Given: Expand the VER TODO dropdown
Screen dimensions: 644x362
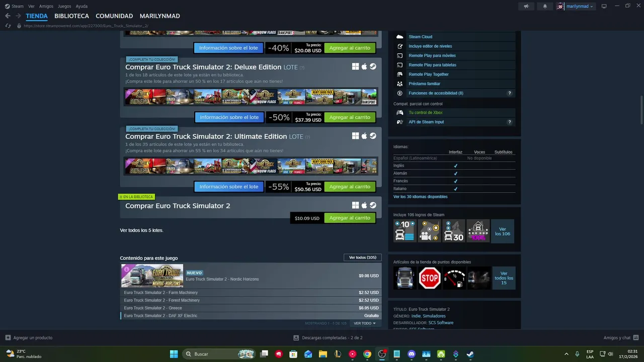Looking at the screenshot, I should 365,323.
